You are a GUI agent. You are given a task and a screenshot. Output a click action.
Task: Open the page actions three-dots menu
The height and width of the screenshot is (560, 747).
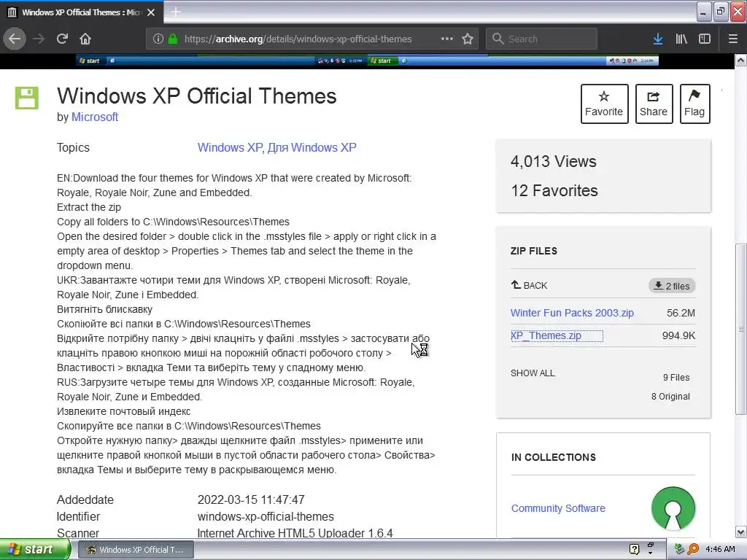447,39
